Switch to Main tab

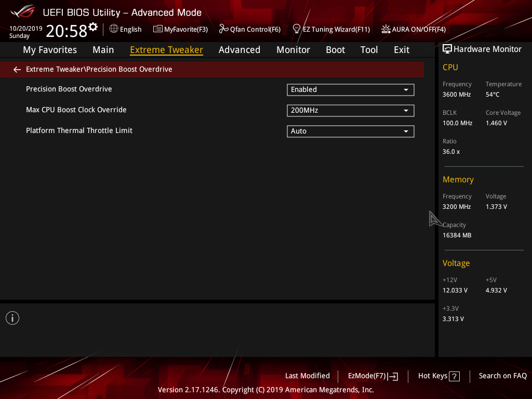pos(103,50)
